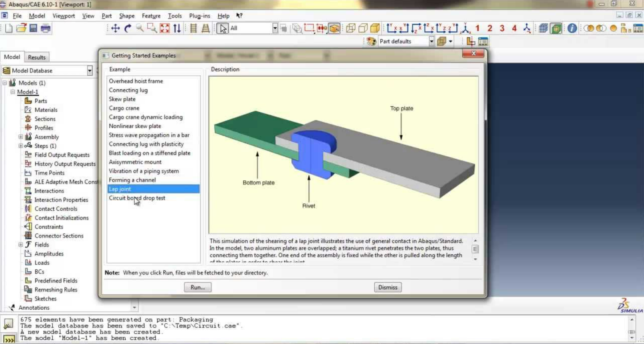The width and height of the screenshot is (644, 344).
Task: Click the Print icon in toolbar
Action: (x=46, y=28)
